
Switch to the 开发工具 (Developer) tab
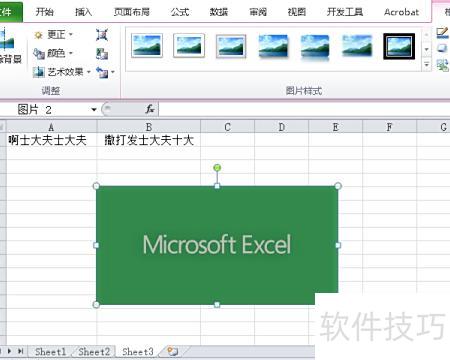point(345,12)
